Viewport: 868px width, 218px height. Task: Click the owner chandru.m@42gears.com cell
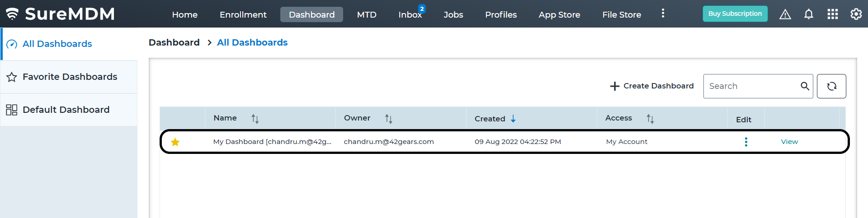pyautogui.click(x=389, y=142)
